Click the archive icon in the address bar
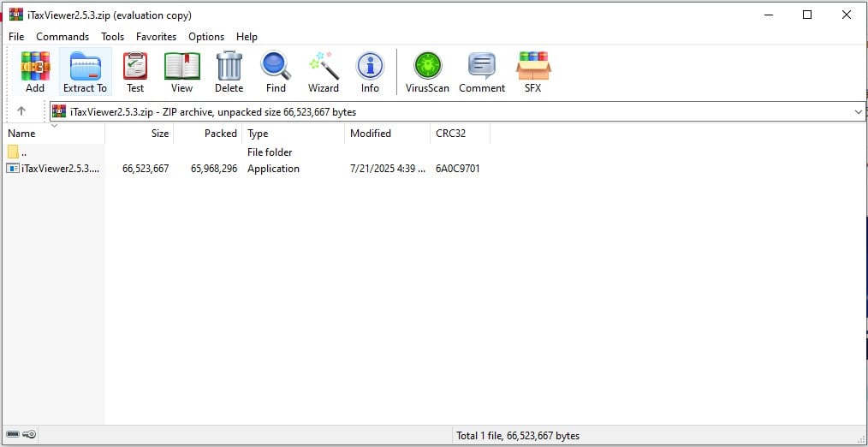This screenshot has height=447, width=868. pos(59,111)
